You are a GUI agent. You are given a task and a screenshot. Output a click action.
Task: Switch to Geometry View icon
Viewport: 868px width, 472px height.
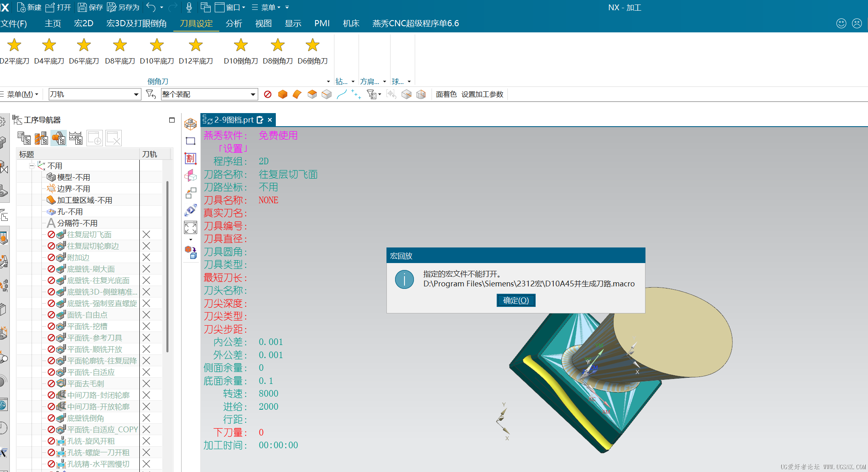(59, 138)
